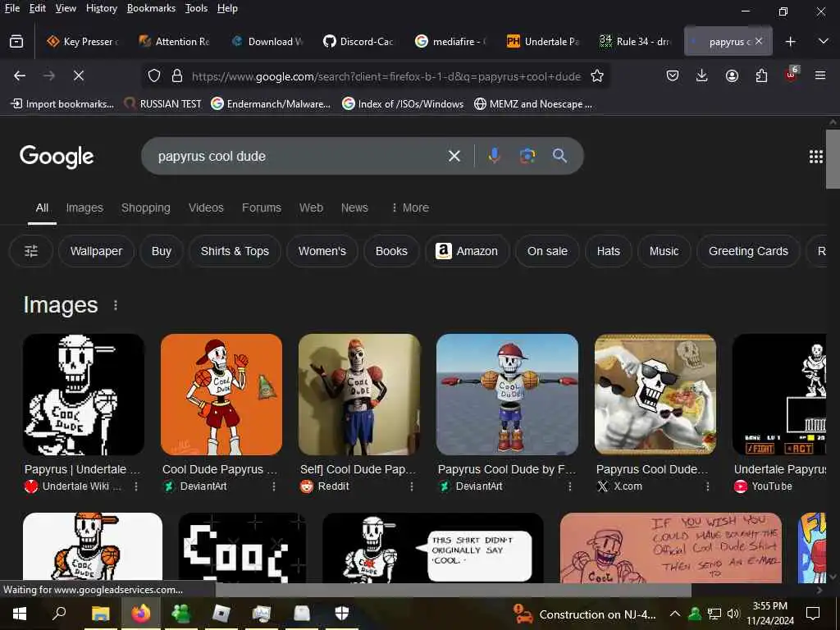Expand the More search categories menu
The height and width of the screenshot is (630, 840).
tap(410, 208)
